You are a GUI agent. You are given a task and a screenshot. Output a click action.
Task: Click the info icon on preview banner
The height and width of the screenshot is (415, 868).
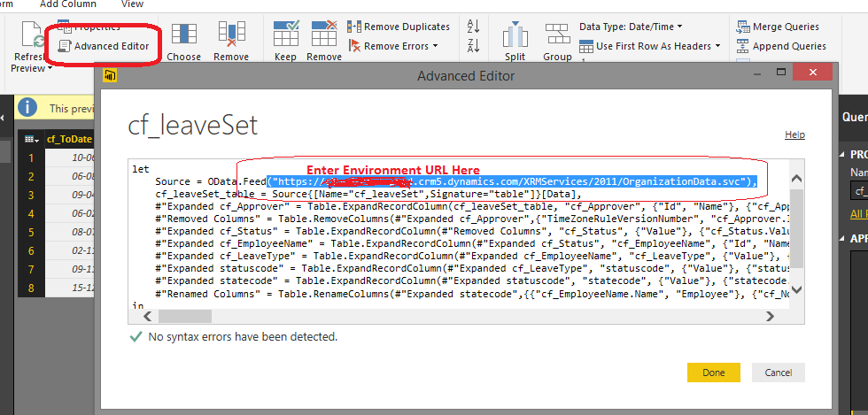[x=27, y=107]
